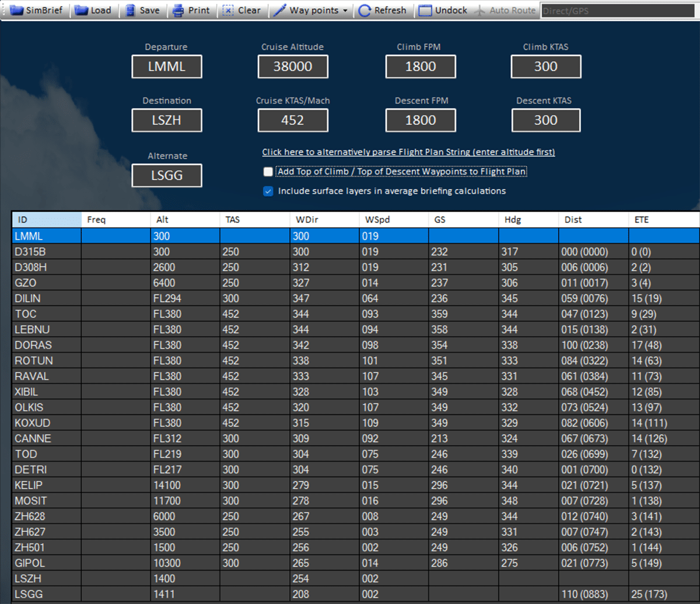Click the Clear flight plan icon
This screenshot has width=700, height=604.
point(229,10)
